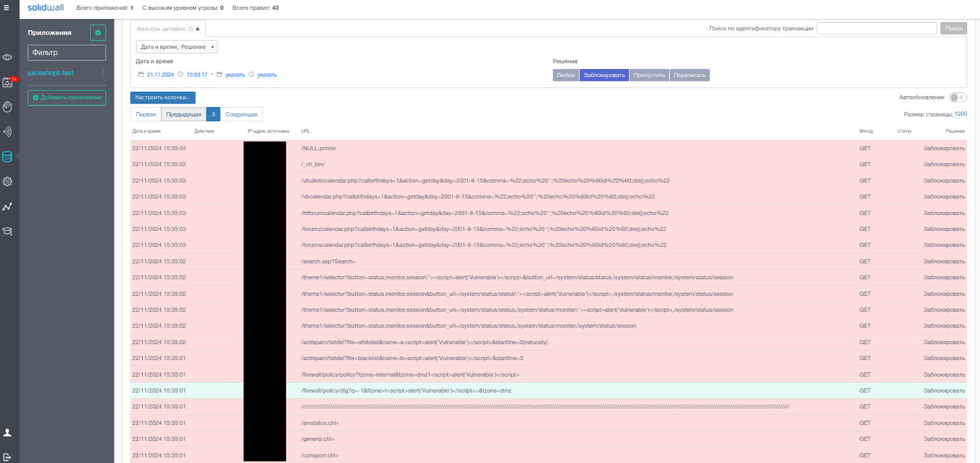
Task: Open the signal waves icon in sidebar
Action: (7, 132)
